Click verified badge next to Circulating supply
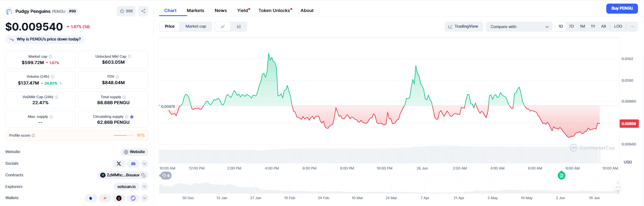 pyautogui.click(x=132, y=117)
